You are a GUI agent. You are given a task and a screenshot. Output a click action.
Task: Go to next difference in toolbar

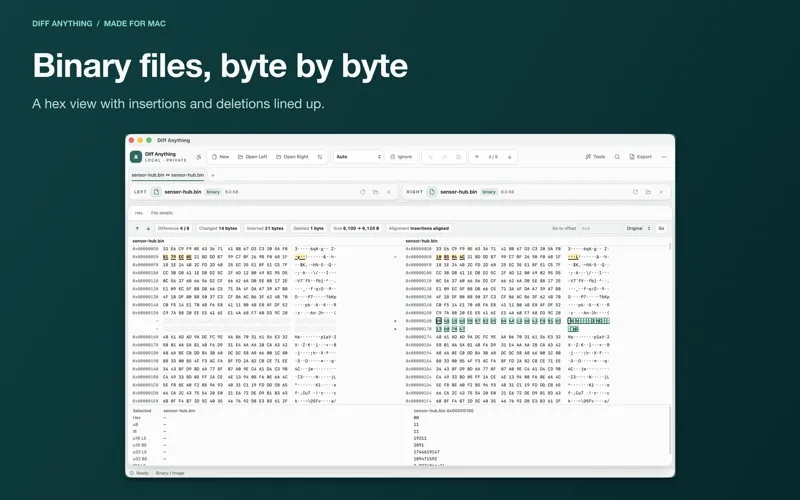click(x=509, y=157)
